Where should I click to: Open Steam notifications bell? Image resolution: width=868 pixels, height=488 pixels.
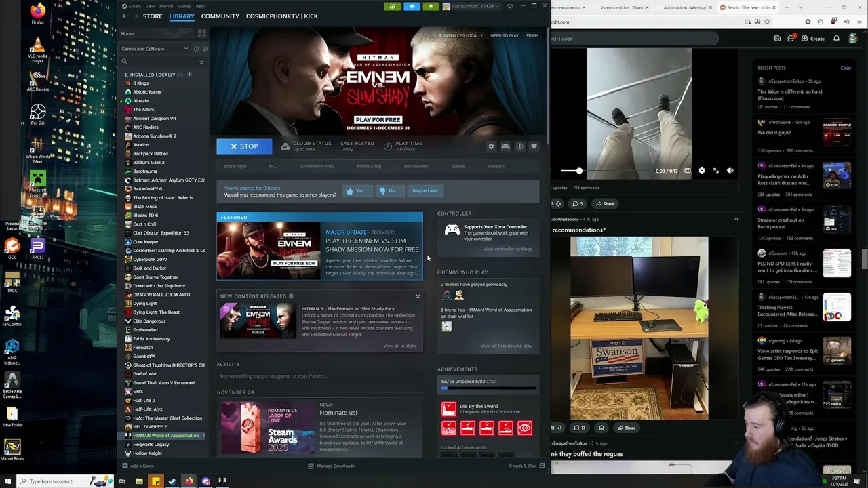tap(431, 6)
